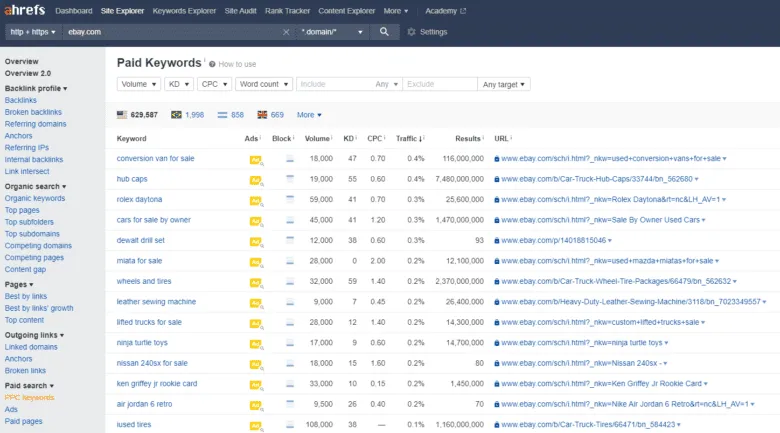Click the How to use help icon
This screenshot has height=433, width=780.
212,64
